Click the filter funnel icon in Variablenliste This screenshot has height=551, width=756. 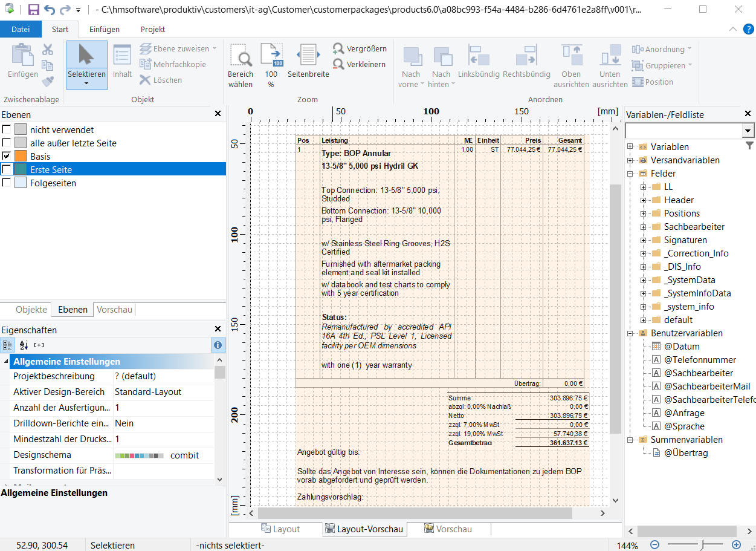pyautogui.click(x=749, y=145)
